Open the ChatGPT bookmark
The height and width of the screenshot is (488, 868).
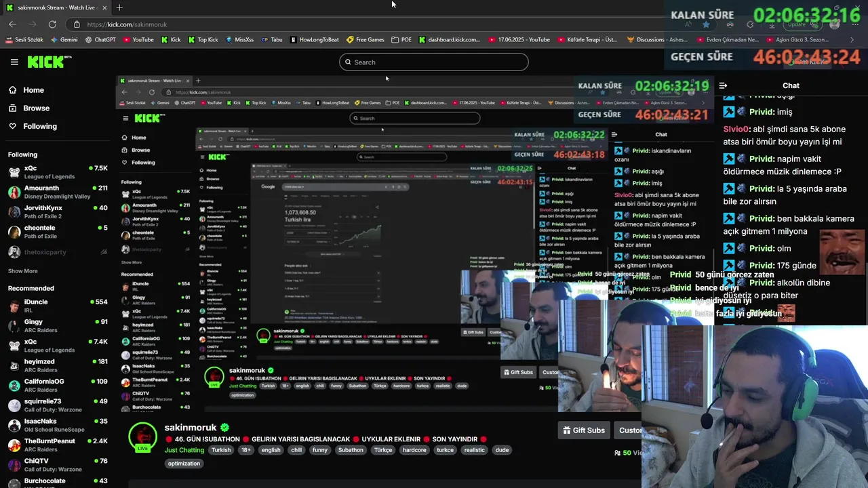tap(100, 40)
